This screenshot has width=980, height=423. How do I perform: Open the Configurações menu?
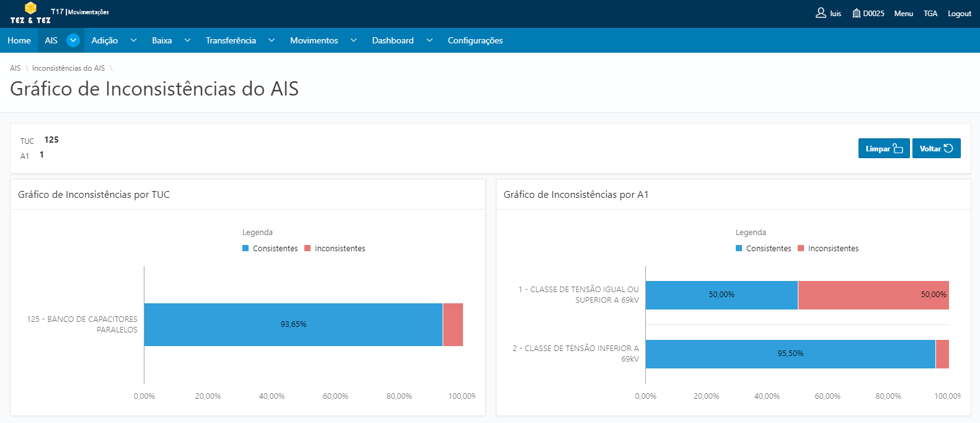click(x=475, y=40)
